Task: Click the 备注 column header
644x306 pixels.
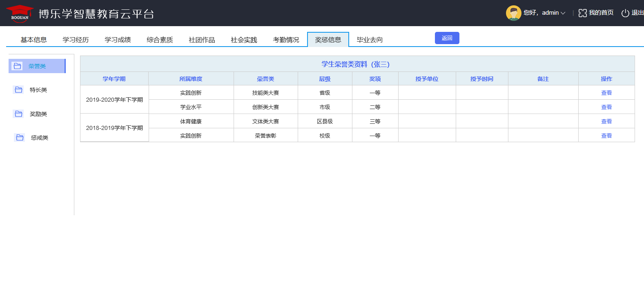Action: (x=543, y=79)
